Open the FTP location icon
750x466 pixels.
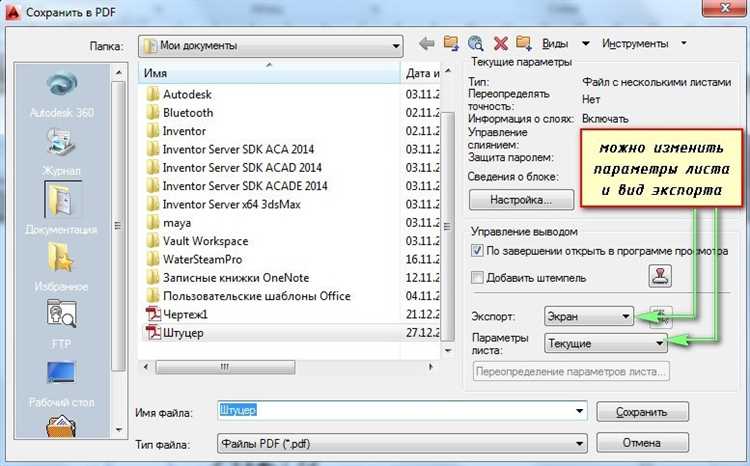[x=61, y=323]
